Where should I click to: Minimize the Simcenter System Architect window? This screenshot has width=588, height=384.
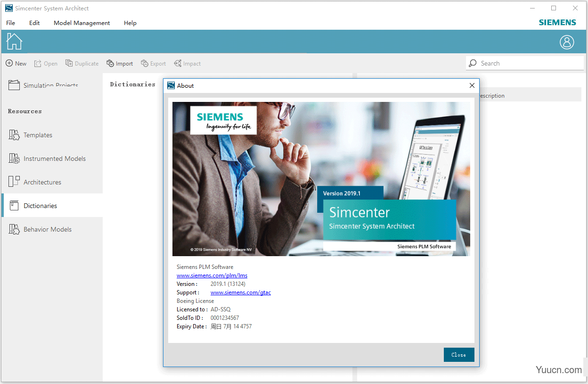pyautogui.click(x=532, y=8)
